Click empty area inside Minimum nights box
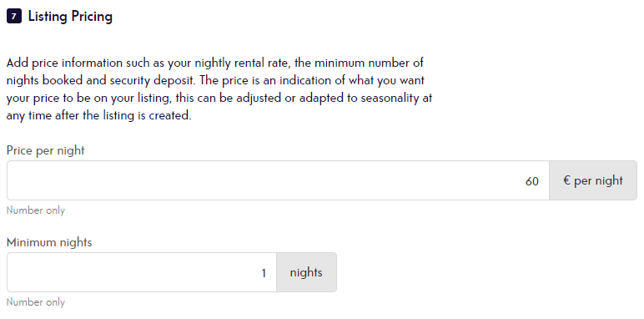 tap(123, 272)
